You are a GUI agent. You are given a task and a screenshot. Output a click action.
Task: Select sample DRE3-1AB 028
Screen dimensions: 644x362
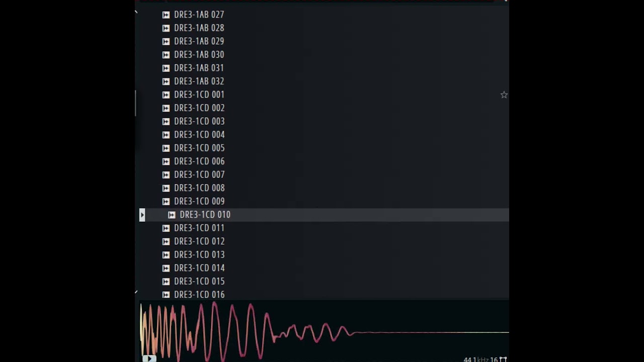[x=199, y=28]
